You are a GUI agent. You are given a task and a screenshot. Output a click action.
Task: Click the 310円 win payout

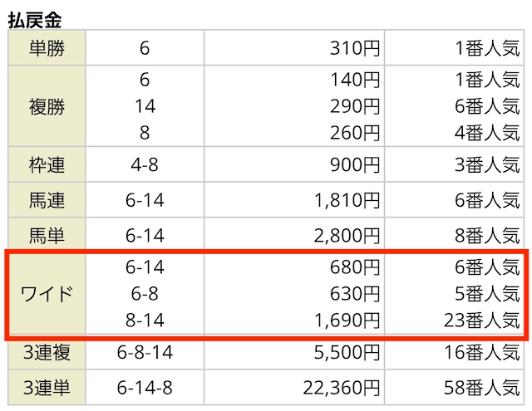point(355,48)
